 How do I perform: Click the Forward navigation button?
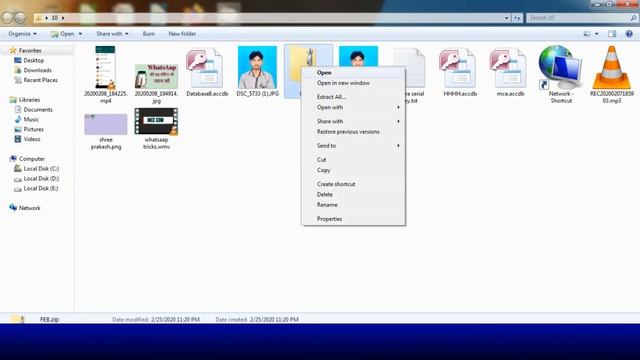tap(20, 18)
